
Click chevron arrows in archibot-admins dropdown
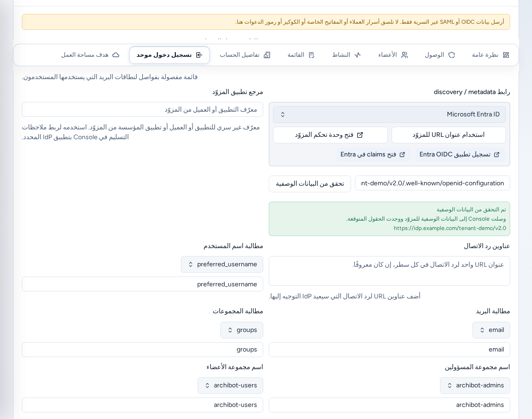(x=450, y=385)
